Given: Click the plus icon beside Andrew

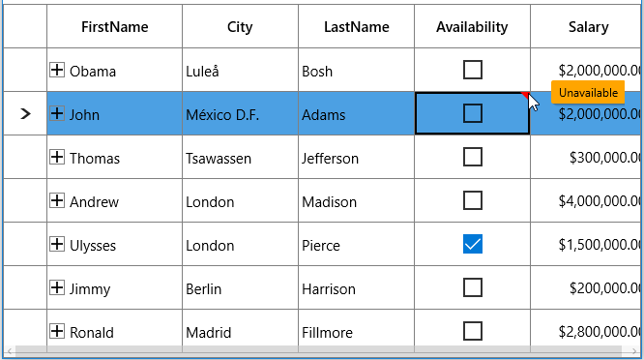Looking at the screenshot, I should pos(57,200).
